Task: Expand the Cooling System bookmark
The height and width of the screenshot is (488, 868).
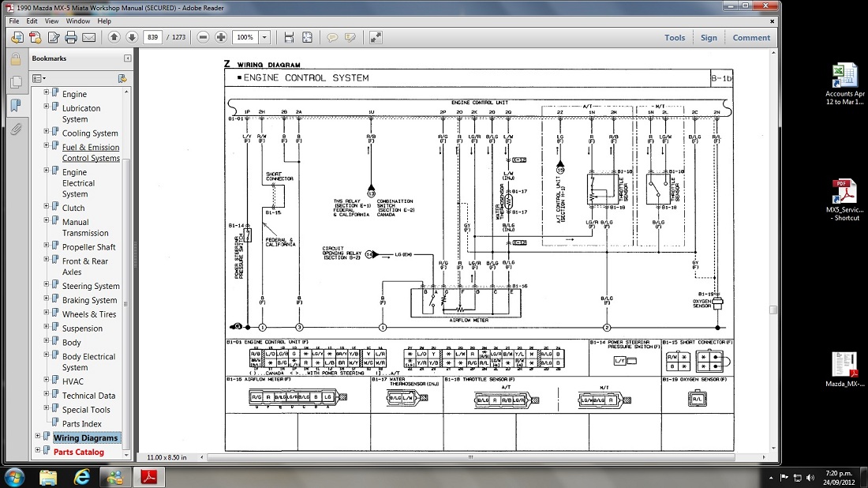Action: click(x=46, y=131)
